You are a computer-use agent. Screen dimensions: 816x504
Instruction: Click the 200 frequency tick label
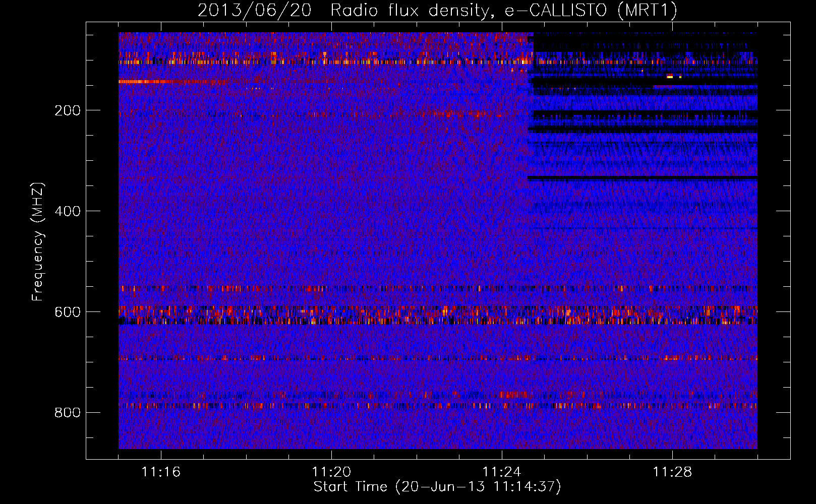(68, 110)
